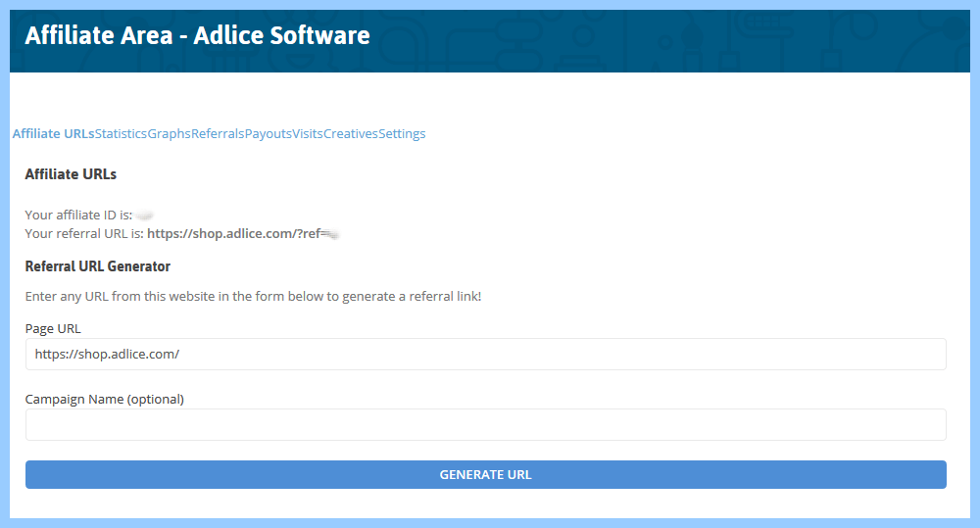Click the Generate URL button

485,475
